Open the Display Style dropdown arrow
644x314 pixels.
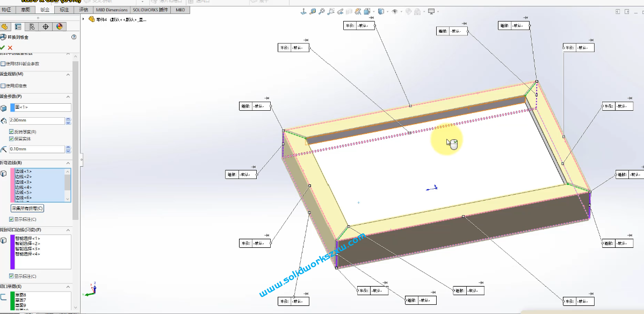387,11
